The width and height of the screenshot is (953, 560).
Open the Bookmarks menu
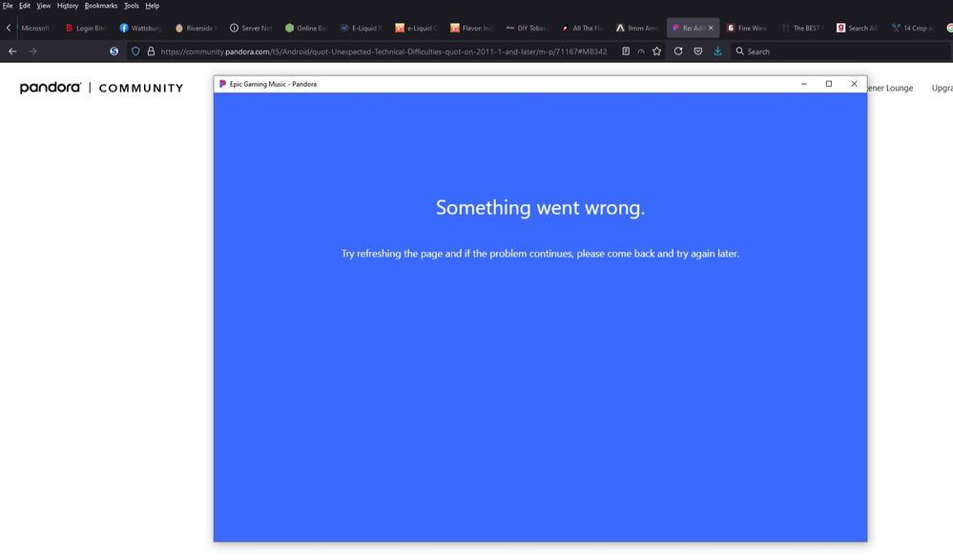(x=101, y=6)
